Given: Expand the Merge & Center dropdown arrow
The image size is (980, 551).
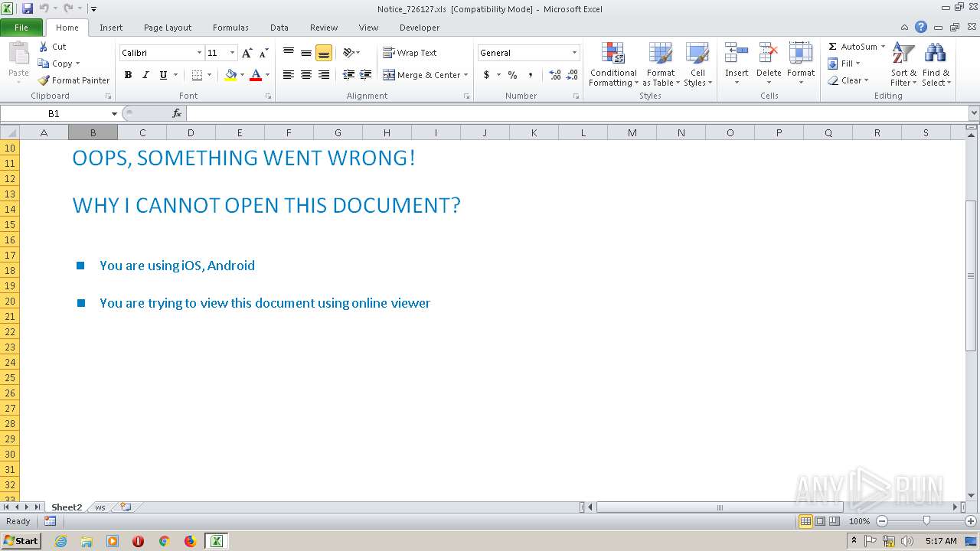Looking at the screenshot, I should 465,75.
